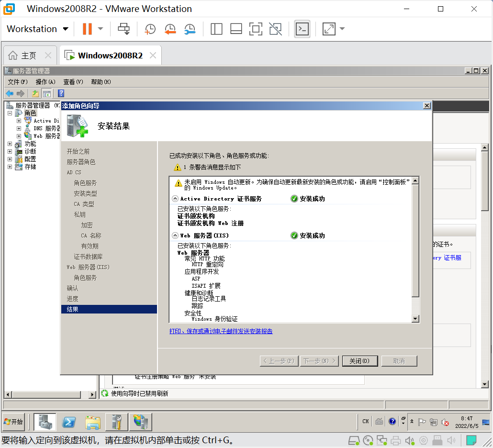Select 存储 in the console tree

(x=30, y=167)
